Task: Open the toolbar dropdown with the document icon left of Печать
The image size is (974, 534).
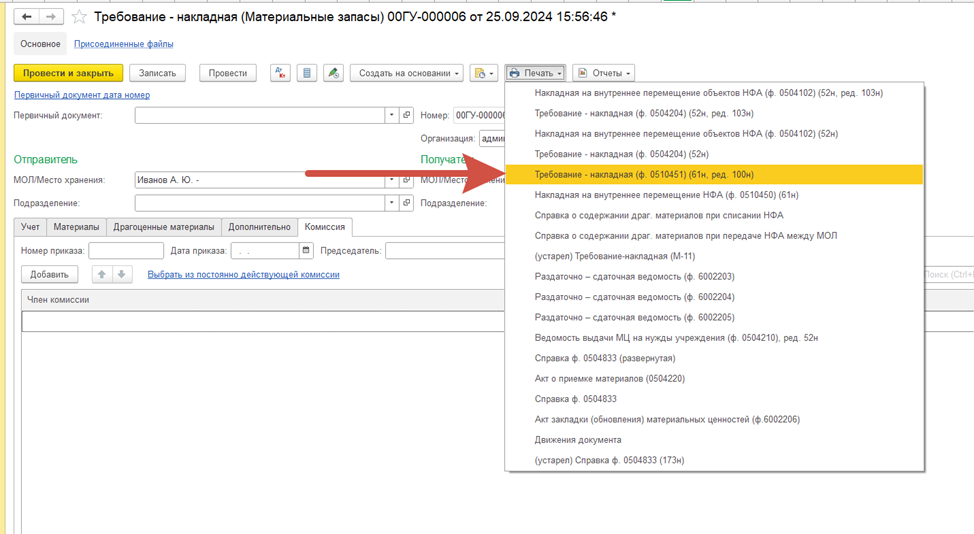Action: [484, 73]
